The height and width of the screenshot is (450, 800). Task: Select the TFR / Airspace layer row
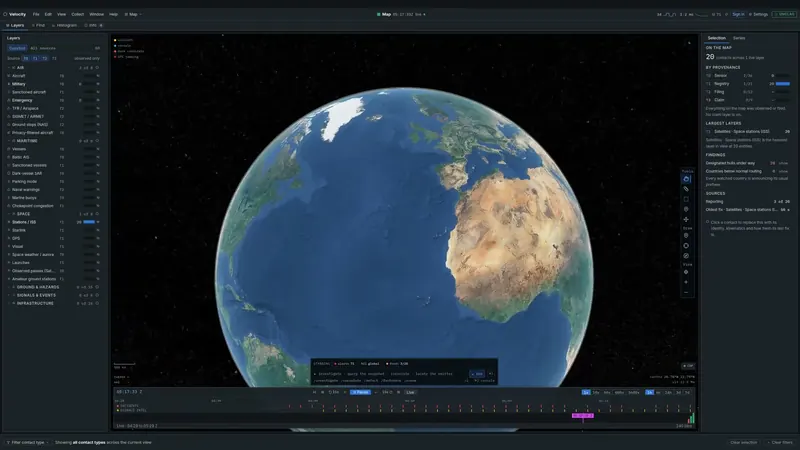(53, 108)
